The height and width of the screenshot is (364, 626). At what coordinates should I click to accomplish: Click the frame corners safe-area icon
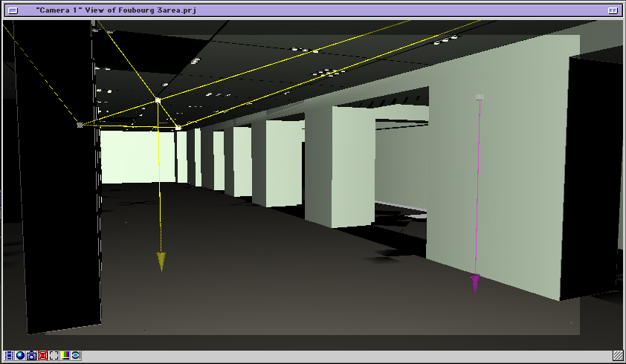[54, 356]
